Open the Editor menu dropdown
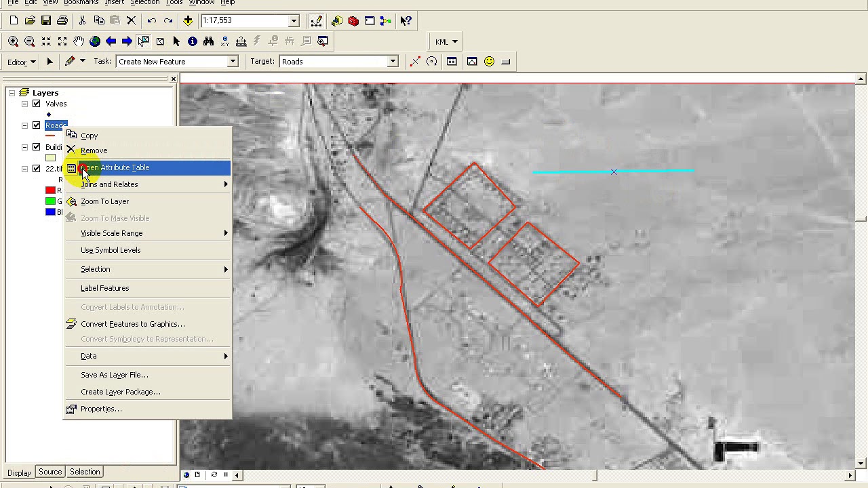Viewport: 868px width, 488px height. tap(21, 62)
